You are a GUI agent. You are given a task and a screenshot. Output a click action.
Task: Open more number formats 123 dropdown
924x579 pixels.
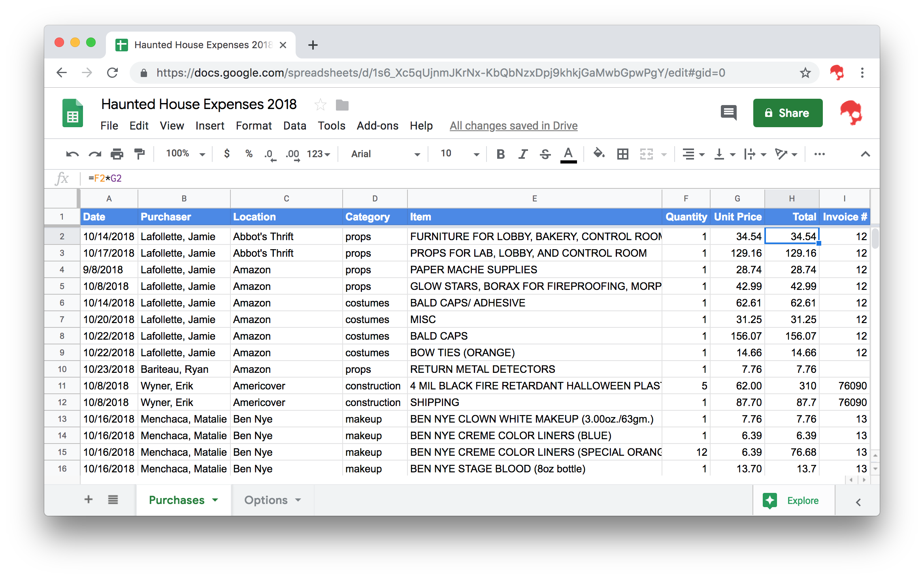[318, 154]
